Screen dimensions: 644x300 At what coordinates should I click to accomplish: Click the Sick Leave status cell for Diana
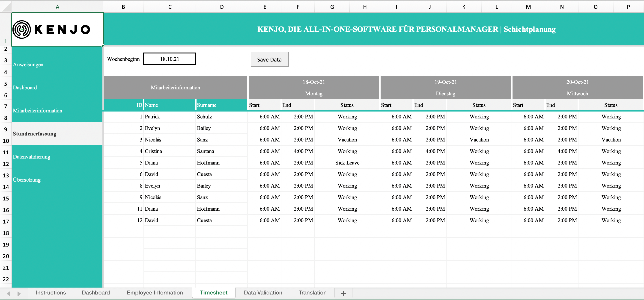click(347, 163)
